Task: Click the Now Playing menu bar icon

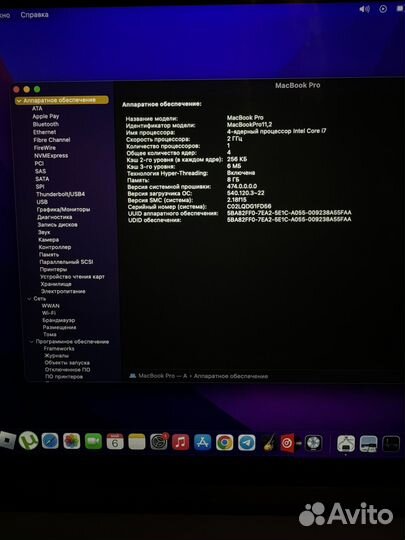Action: pyautogui.click(x=383, y=9)
